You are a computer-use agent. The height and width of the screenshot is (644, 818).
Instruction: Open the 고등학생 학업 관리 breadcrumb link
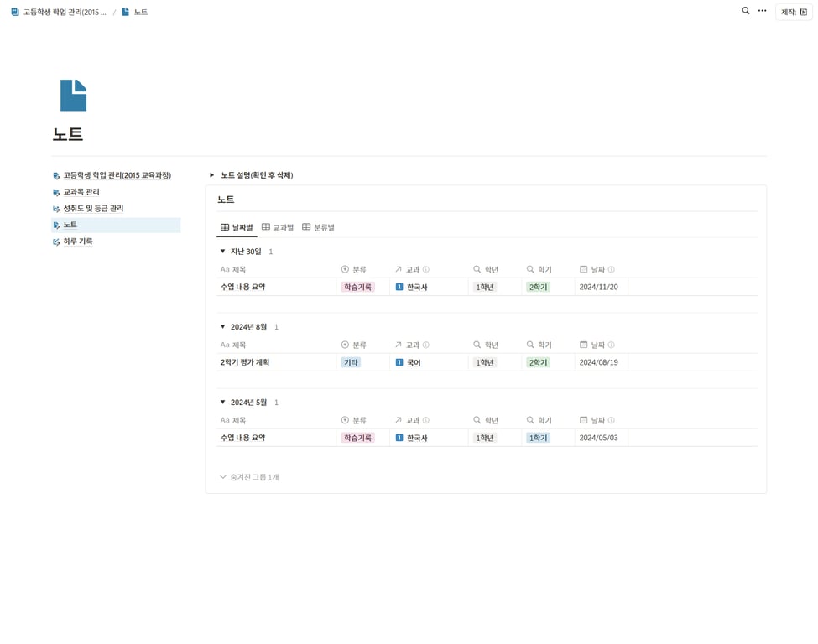pos(59,12)
